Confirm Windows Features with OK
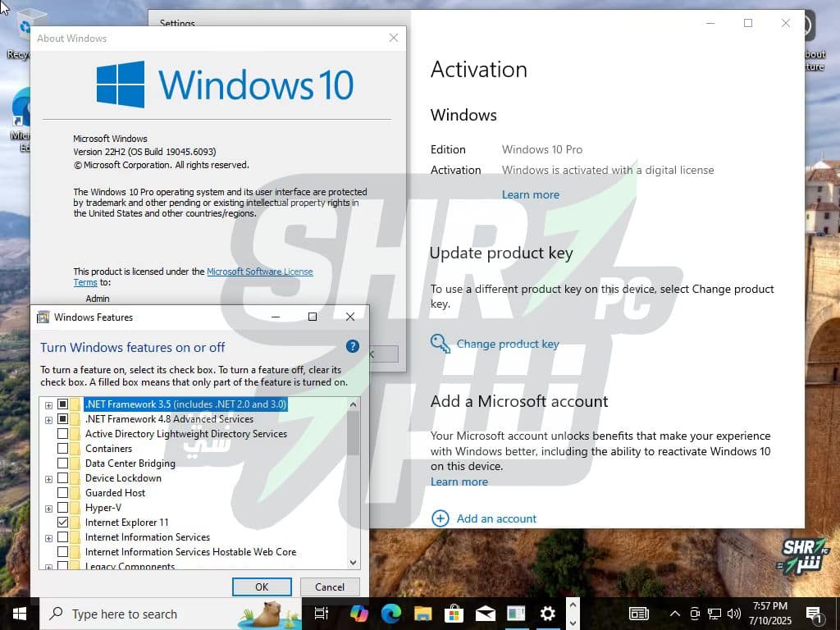The height and width of the screenshot is (630, 840). pos(262,587)
